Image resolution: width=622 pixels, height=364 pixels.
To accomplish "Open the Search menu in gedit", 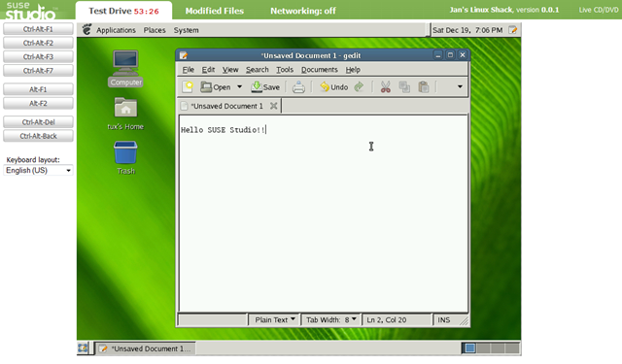I will click(x=257, y=70).
